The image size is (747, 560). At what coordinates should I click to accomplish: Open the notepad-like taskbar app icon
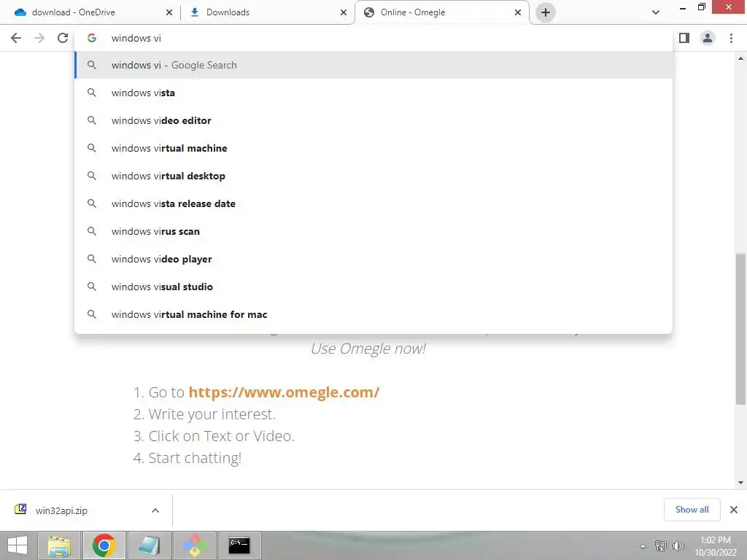tap(149, 545)
